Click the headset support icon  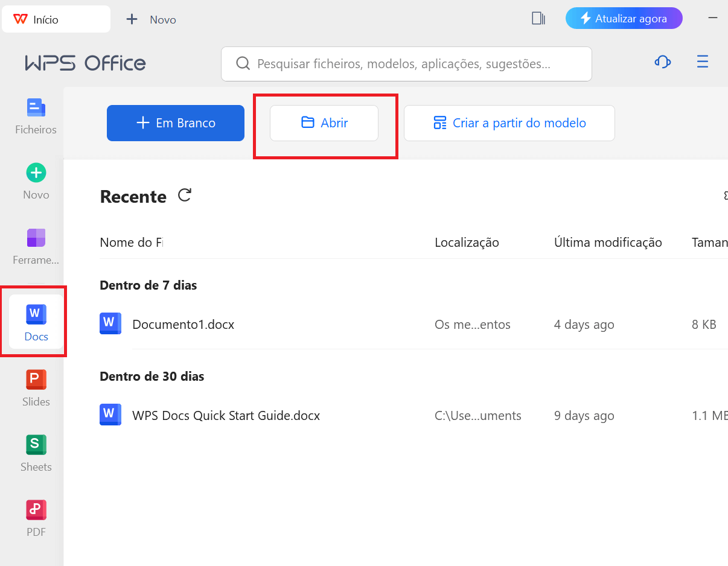pyautogui.click(x=662, y=62)
